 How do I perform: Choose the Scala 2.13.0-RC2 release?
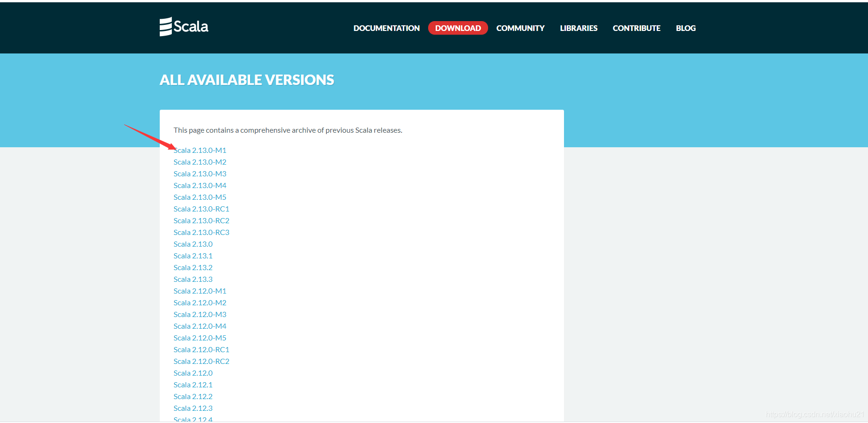201,220
